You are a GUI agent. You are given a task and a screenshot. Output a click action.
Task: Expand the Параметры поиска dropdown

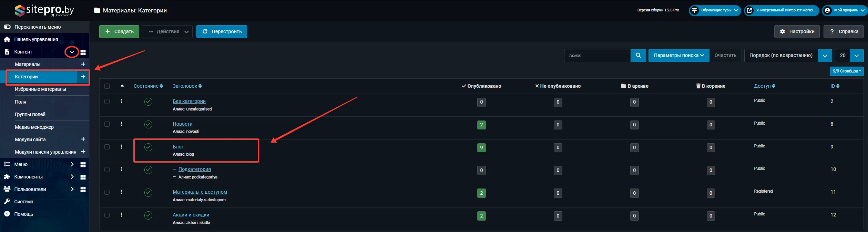click(678, 55)
